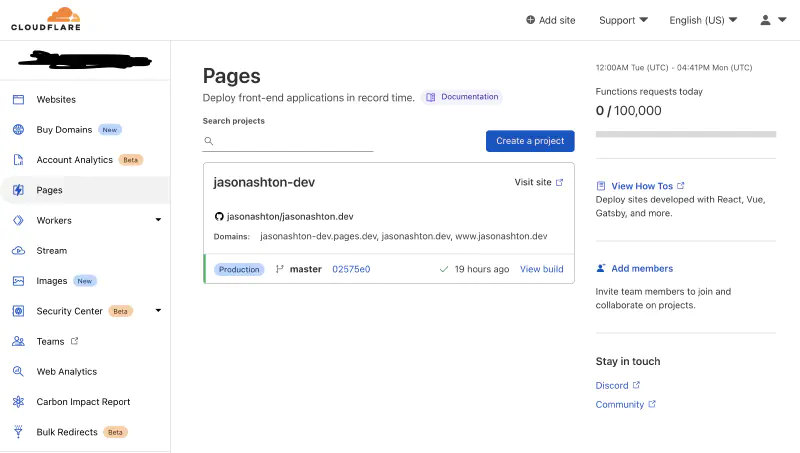Open Carbon Impact Report page
This screenshot has height=453, width=800.
(x=85, y=401)
